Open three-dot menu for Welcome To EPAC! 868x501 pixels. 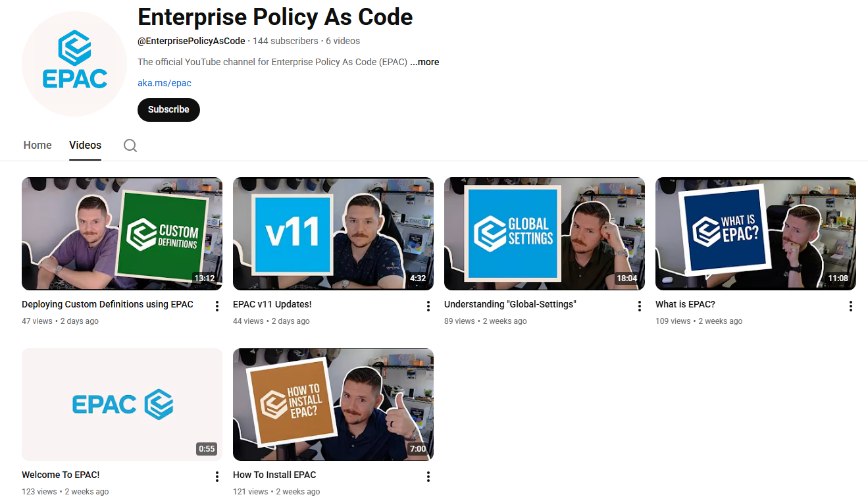pyautogui.click(x=217, y=477)
